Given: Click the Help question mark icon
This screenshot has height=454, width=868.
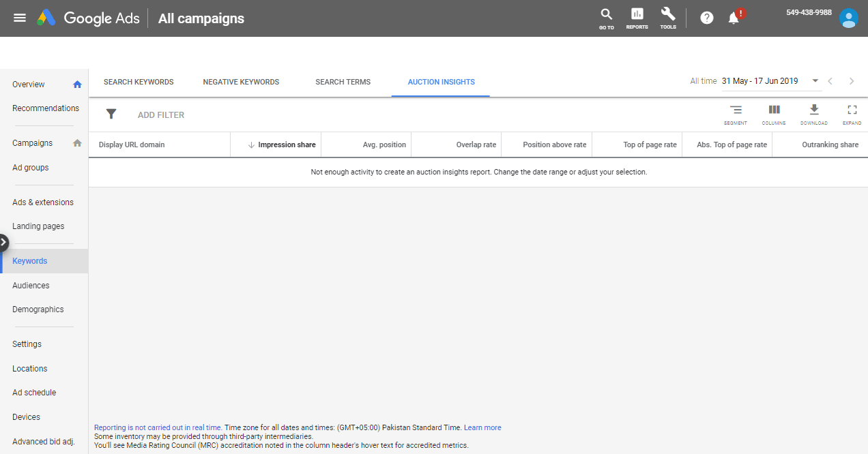Looking at the screenshot, I should coord(707,18).
